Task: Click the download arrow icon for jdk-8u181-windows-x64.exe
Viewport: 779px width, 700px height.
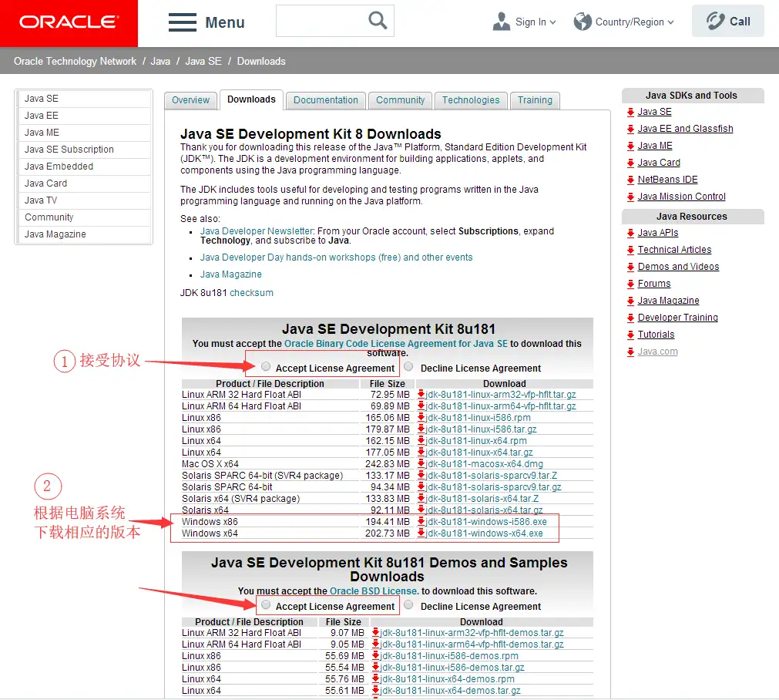Action: 421,533
